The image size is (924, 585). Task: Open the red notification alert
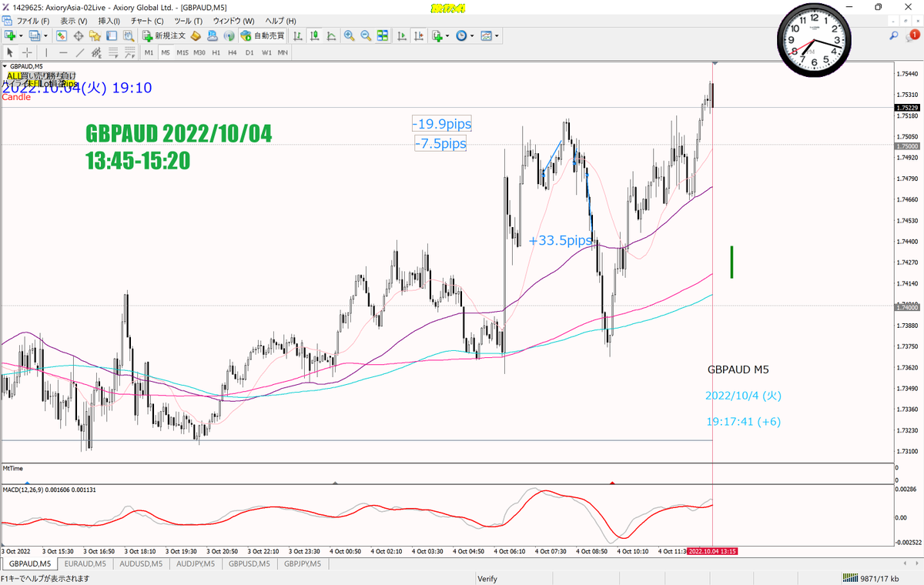(914, 35)
